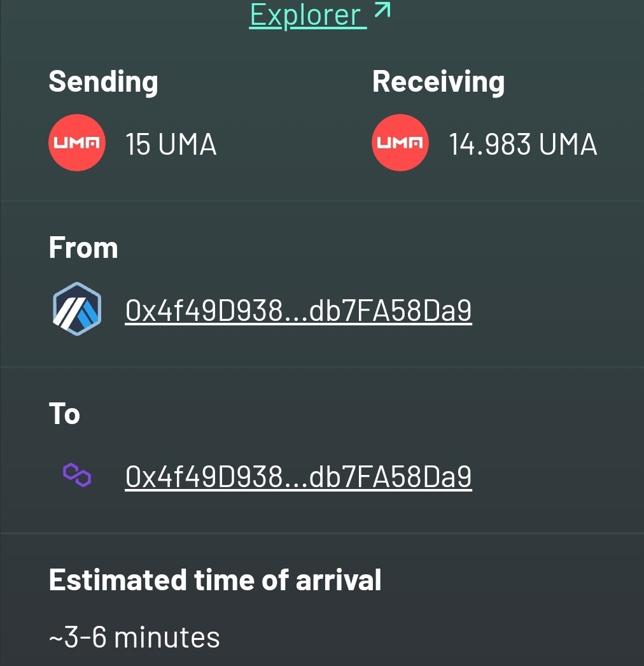
Task: Select the ~3-6 minutes estimate text
Action: pos(134,637)
